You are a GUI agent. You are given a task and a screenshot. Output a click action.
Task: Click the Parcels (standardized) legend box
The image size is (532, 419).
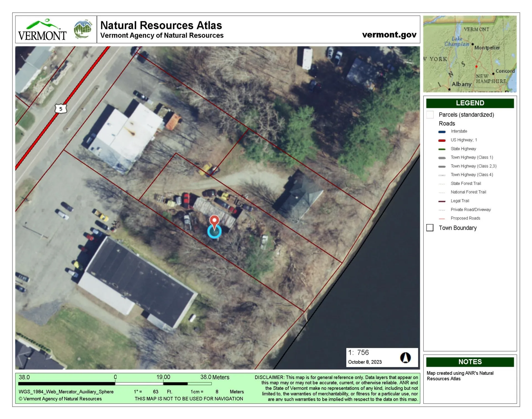point(429,115)
